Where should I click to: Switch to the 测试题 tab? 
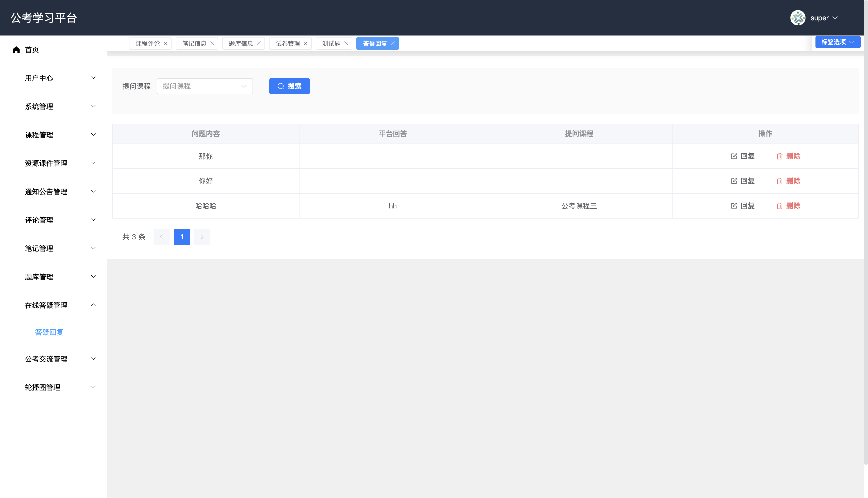331,43
